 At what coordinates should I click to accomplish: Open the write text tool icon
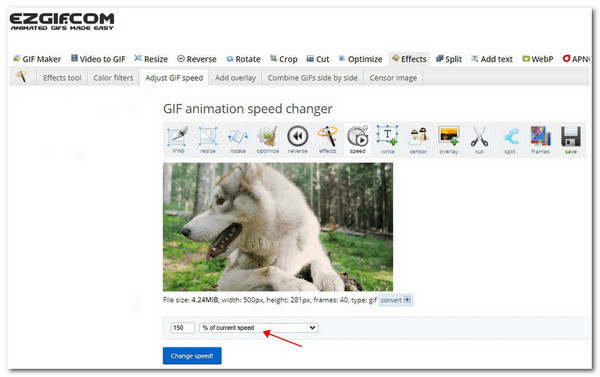387,139
